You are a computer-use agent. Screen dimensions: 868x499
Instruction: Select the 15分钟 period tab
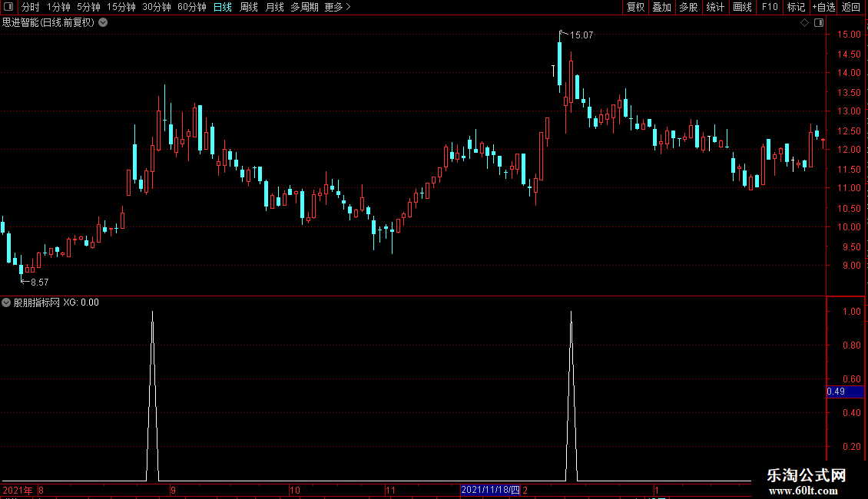coord(121,7)
